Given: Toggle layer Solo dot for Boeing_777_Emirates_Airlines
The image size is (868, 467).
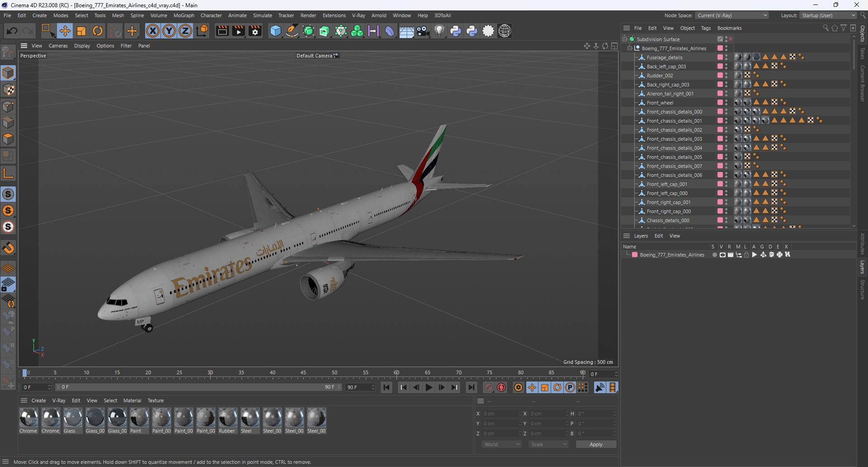Looking at the screenshot, I should [x=714, y=255].
